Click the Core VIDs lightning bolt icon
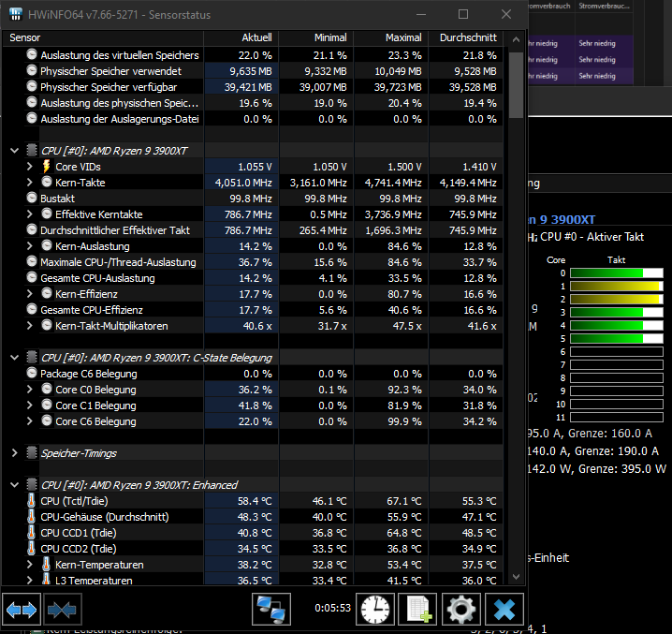The height and width of the screenshot is (634, 672). [x=46, y=166]
